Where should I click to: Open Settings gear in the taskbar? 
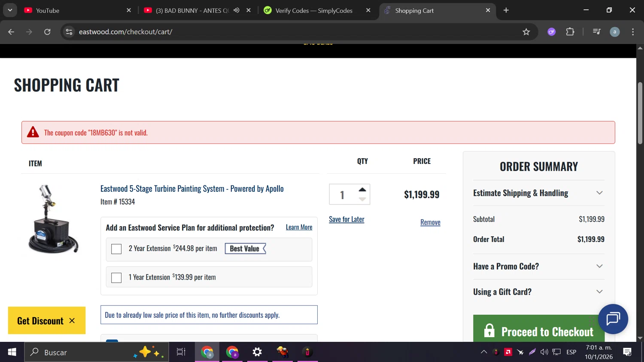point(257,352)
